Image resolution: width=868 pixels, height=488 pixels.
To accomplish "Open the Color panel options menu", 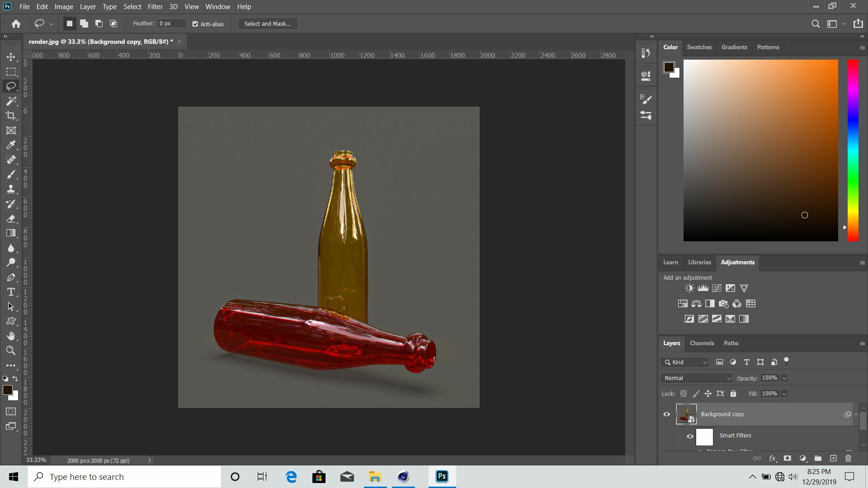I will pos(862,47).
